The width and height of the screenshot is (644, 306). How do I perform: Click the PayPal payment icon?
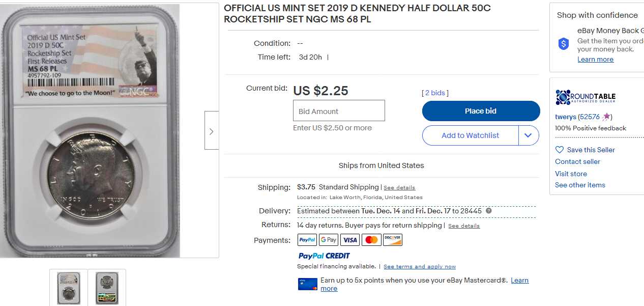tap(307, 240)
